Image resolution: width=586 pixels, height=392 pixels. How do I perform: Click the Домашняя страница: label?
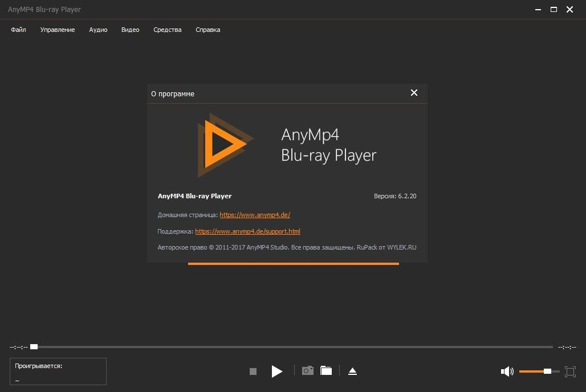pyautogui.click(x=188, y=215)
